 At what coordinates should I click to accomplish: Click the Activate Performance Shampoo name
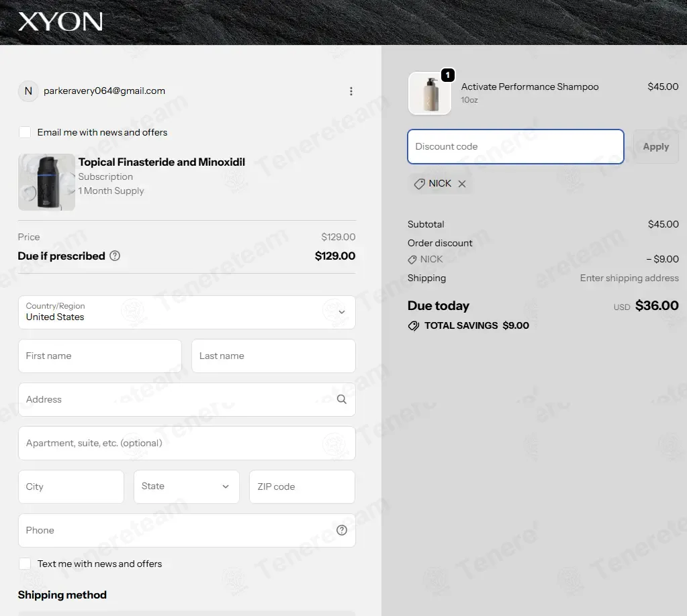(x=530, y=87)
